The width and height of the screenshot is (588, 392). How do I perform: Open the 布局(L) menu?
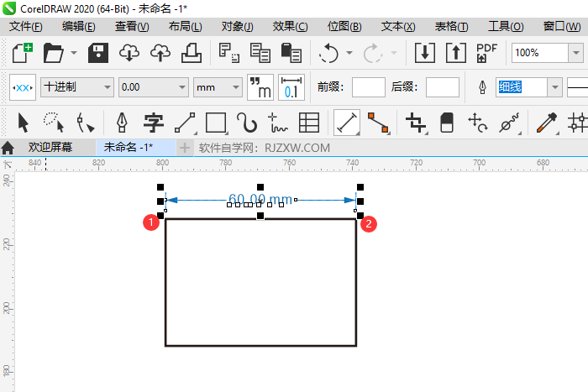click(x=185, y=27)
